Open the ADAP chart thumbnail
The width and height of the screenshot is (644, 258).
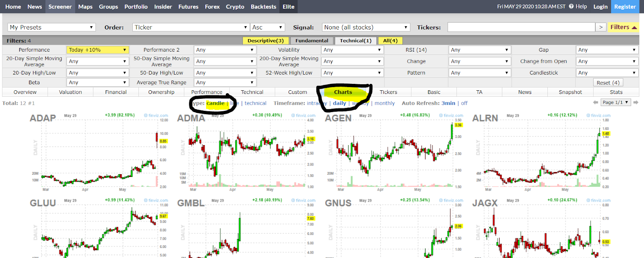(x=99, y=152)
